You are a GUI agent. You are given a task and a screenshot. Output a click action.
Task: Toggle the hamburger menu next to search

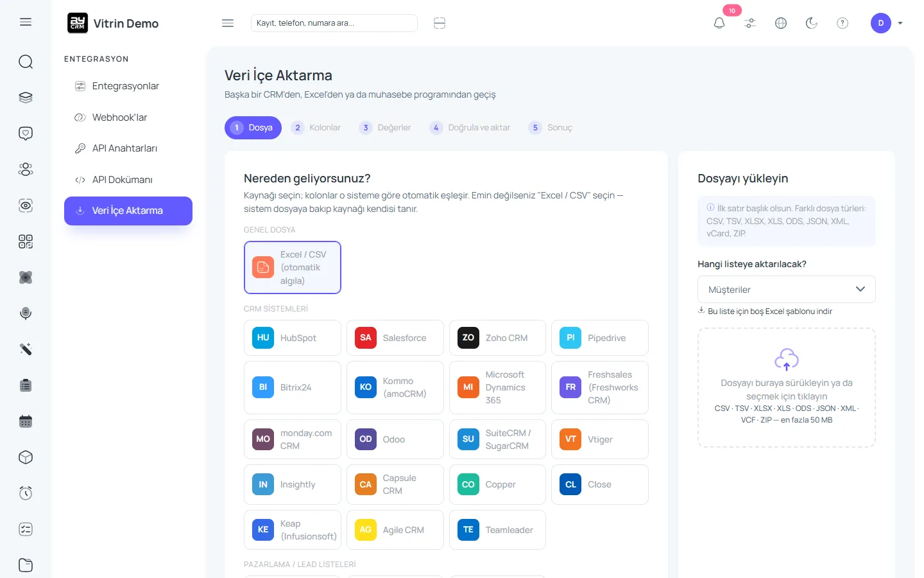pos(228,23)
